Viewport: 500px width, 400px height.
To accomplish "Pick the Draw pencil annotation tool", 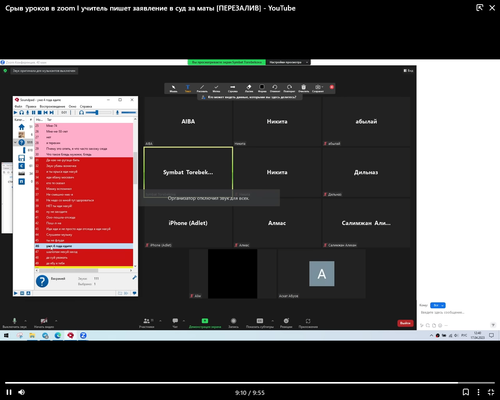I will click(x=202, y=88).
